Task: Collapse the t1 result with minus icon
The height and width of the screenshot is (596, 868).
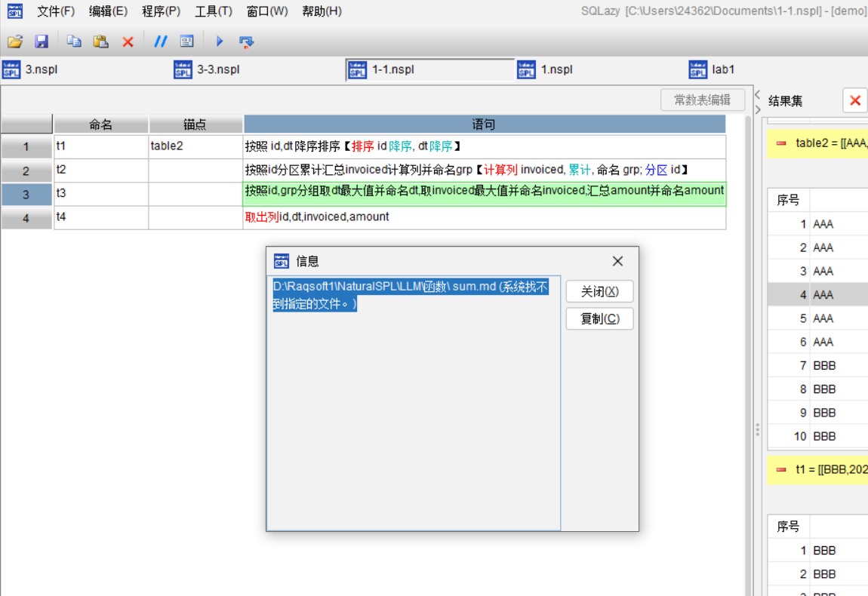Action: (781, 470)
